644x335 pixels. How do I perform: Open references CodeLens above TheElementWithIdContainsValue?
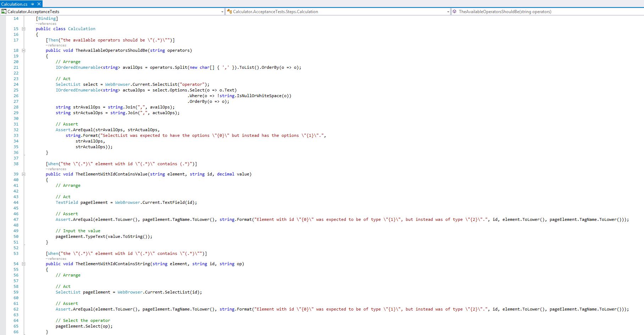[x=56, y=169]
